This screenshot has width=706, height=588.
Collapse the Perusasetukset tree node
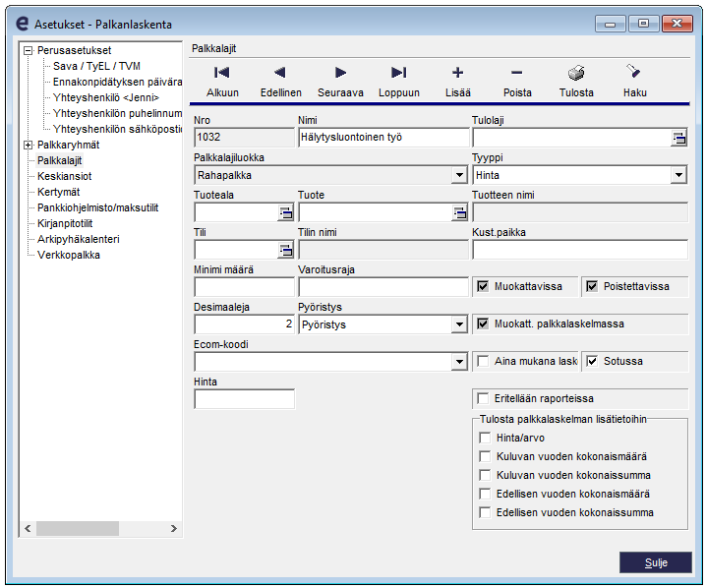point(28,50)
